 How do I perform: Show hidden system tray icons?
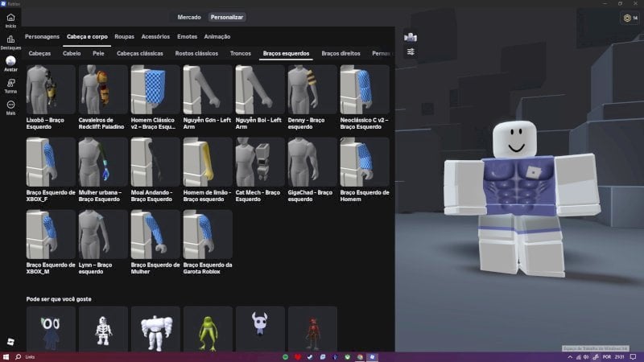[x=570, y=357]
